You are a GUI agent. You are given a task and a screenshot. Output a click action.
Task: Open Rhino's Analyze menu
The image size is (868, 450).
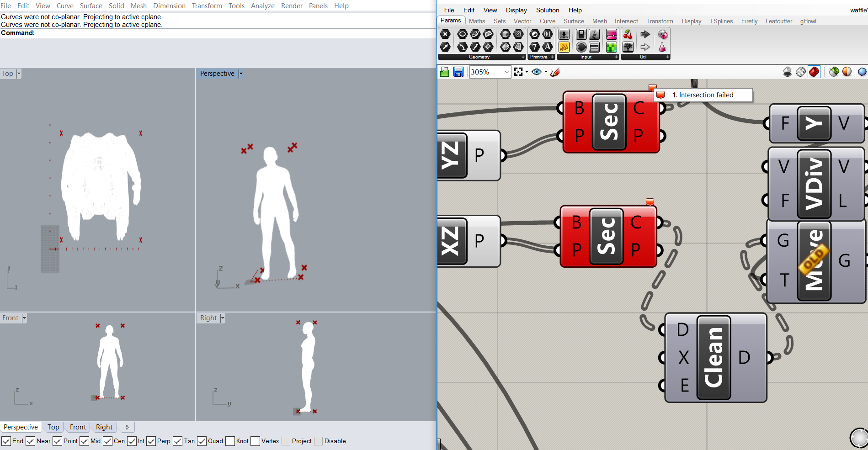point(263,6)
